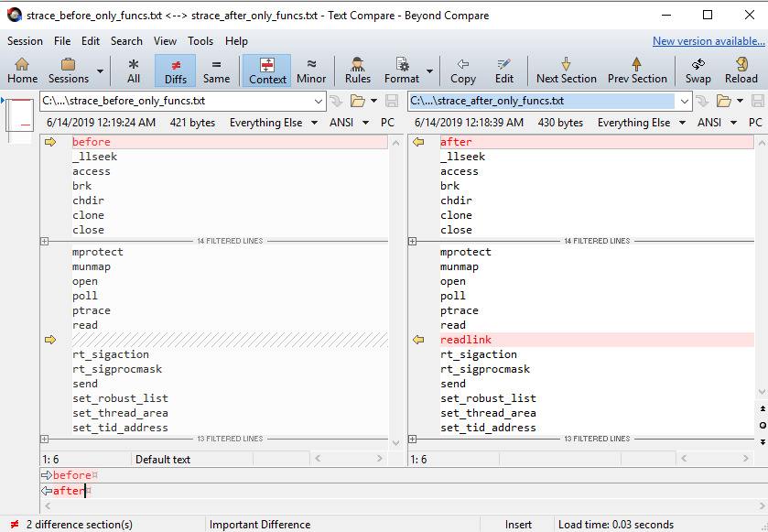Follow the New version available link
Viewport: 768px width, 532px height.
pos(709,40)
